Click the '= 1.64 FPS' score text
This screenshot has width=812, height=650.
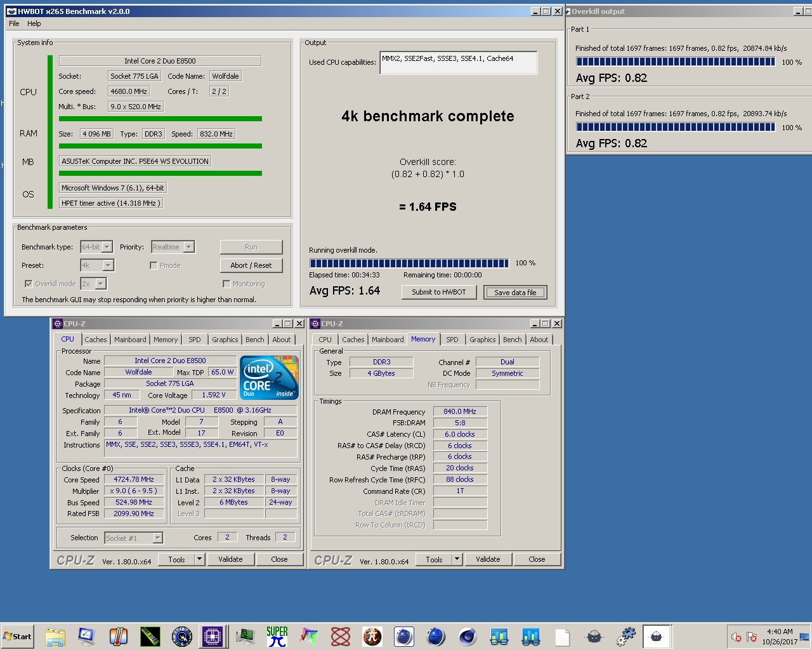click(x=428, y=207)
